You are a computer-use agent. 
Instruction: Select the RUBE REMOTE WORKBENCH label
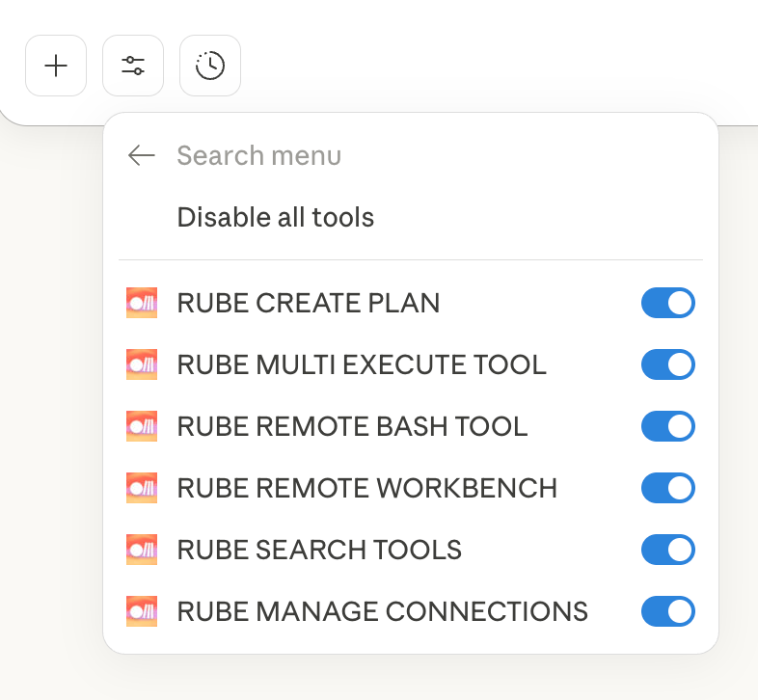[367, 488]
